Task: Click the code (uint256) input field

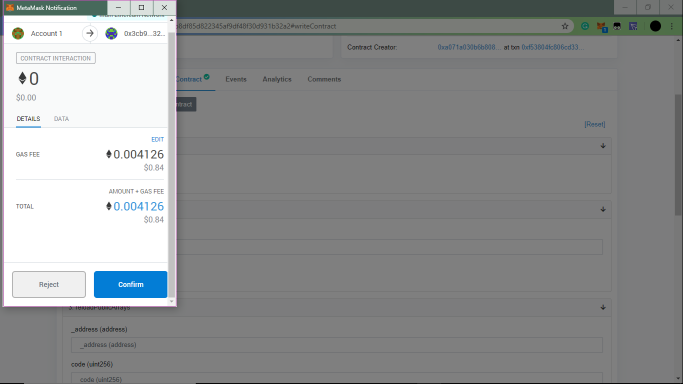Action: tap(337, 378)
